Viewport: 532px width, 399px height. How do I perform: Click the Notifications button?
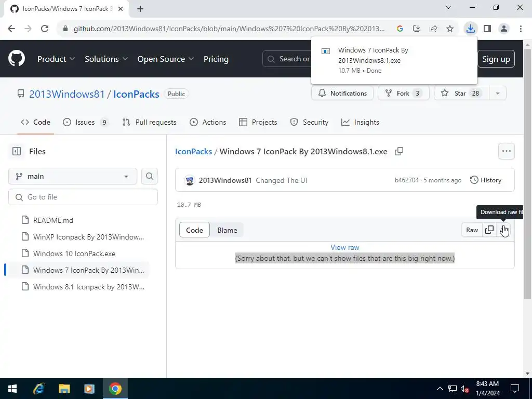342,94
